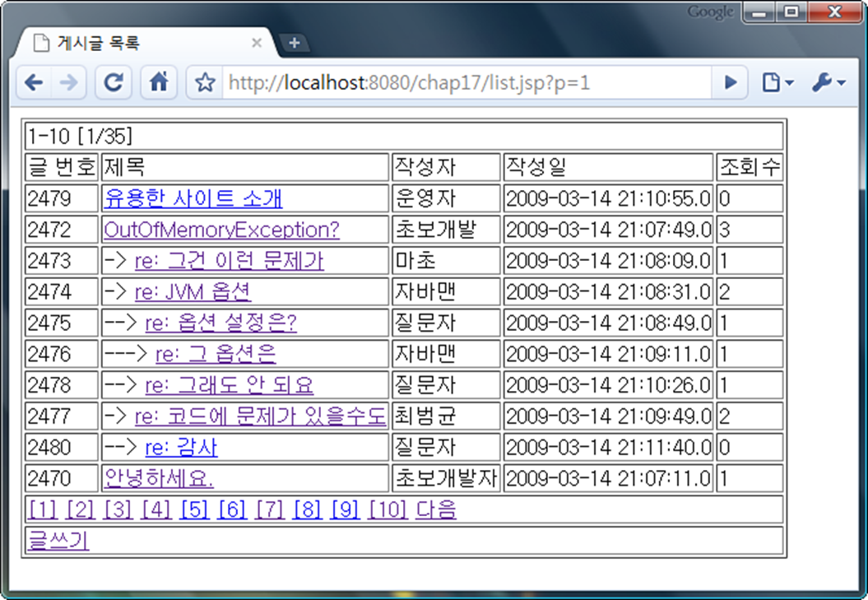Viewport: 868px width, 600px height.
Task: Click date cell 2009-03-14 21:11:40.0
Action: coord(608,447)
